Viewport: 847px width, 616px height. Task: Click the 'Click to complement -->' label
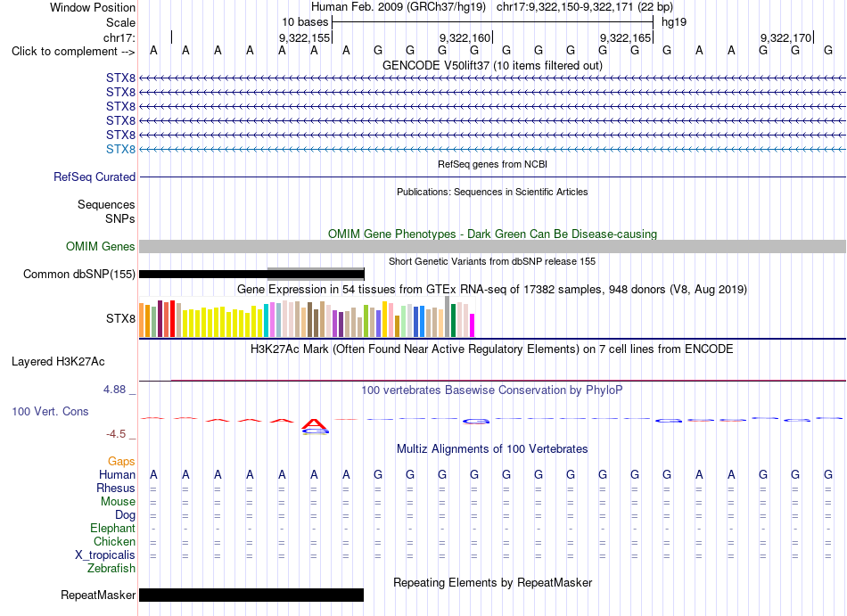click(x=73, y=52)
